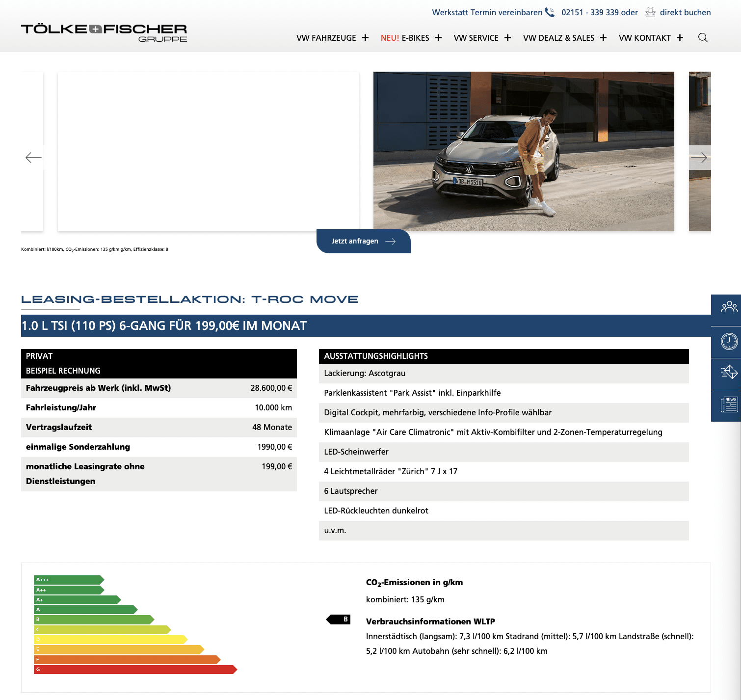This screenshot has height=700, width=741.
Task: Open the news sidebar icon
Action: [729, 404]
